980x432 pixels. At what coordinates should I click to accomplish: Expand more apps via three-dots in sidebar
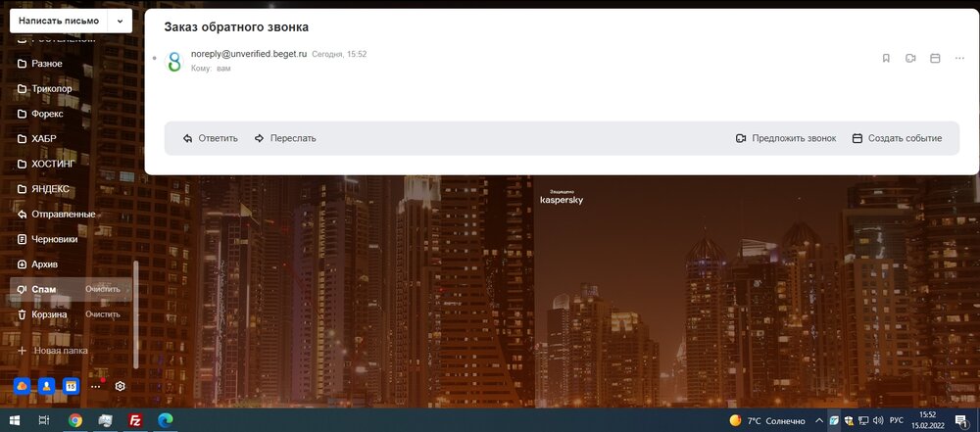pos(95,386)
